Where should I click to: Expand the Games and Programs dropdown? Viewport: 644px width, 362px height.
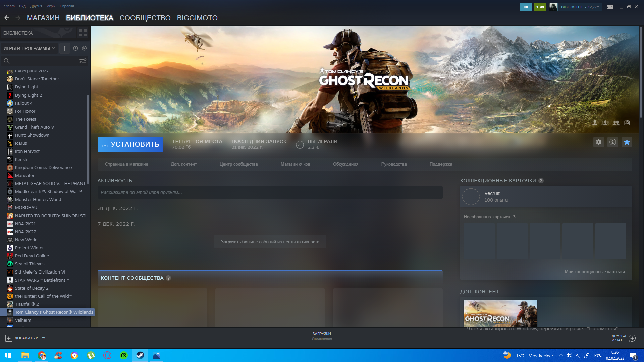30,48
